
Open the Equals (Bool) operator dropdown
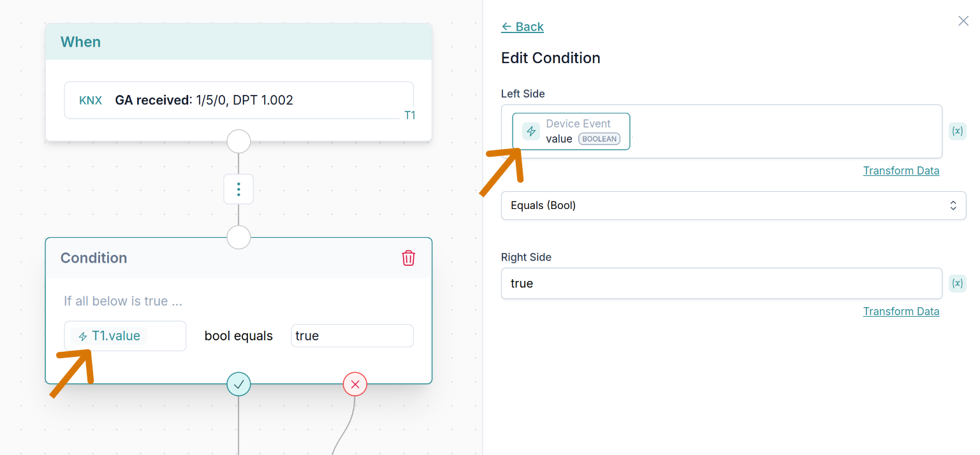click(733, 206)
